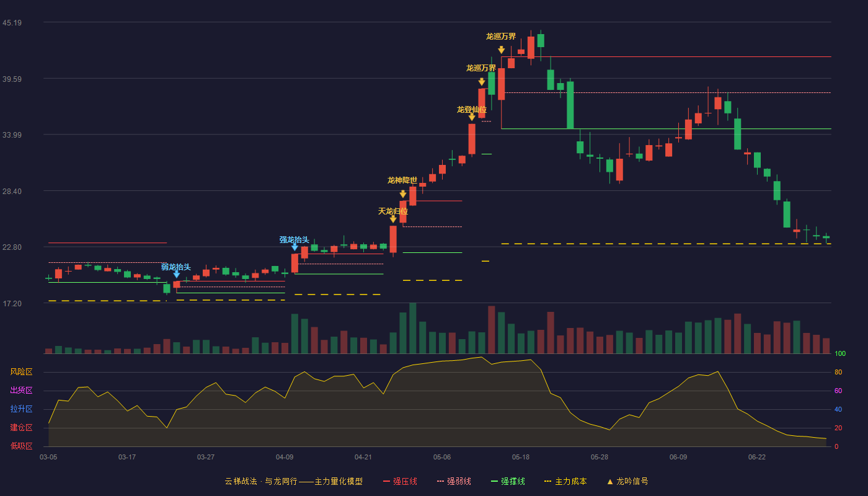
Task: Select the 03-27 date label
Action: 206,457
